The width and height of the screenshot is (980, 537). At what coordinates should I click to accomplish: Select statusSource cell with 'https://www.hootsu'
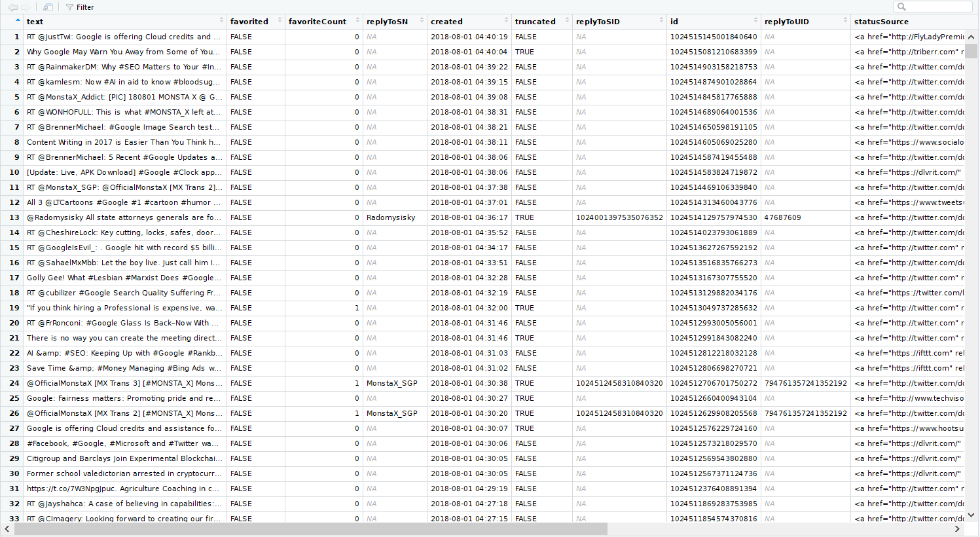[x=909, y=428]
